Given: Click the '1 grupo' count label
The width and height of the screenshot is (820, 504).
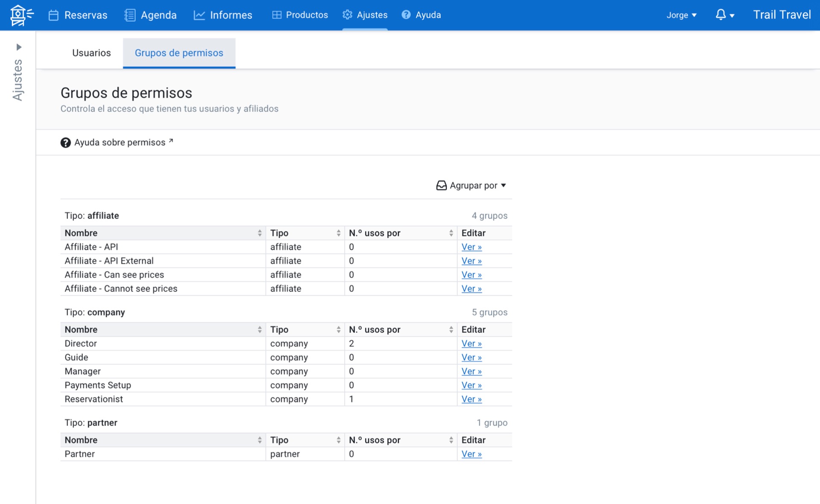Looking at the screenshot, I should click(x=492, y=423).
